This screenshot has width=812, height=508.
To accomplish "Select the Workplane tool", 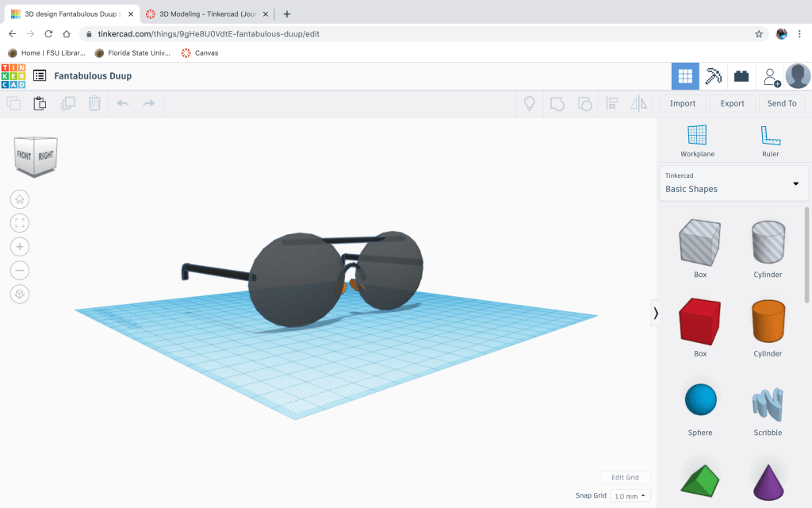I will coord(697,140).
